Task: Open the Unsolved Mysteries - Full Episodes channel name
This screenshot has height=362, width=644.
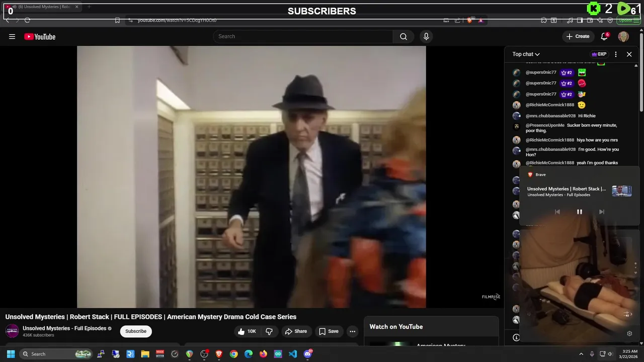Action: (64, 328)
